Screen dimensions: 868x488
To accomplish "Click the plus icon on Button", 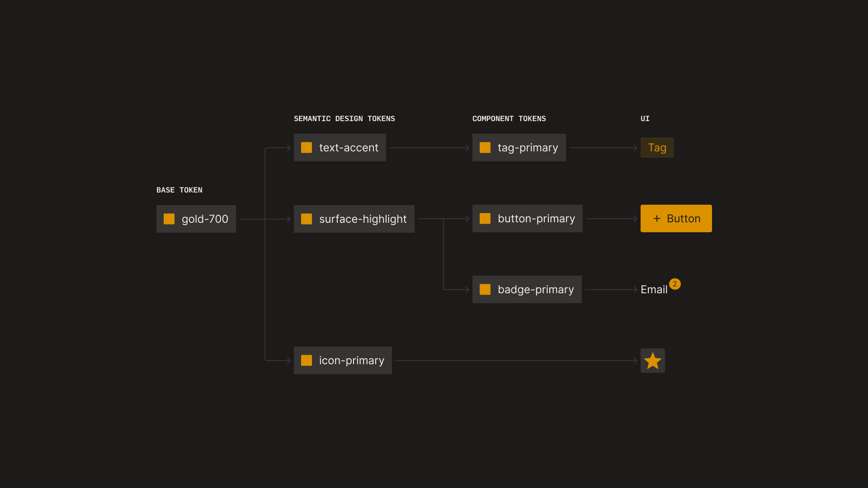I will 657,219.
